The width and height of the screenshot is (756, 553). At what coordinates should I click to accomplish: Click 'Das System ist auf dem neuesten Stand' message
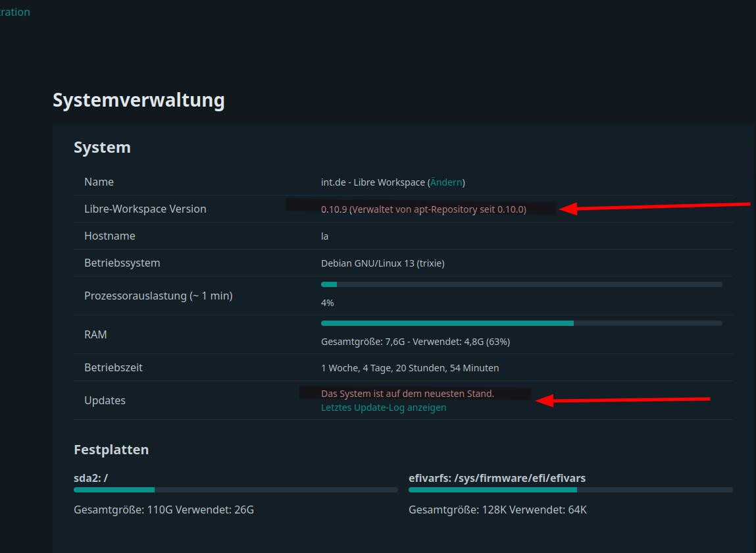(x=407, y=394)
